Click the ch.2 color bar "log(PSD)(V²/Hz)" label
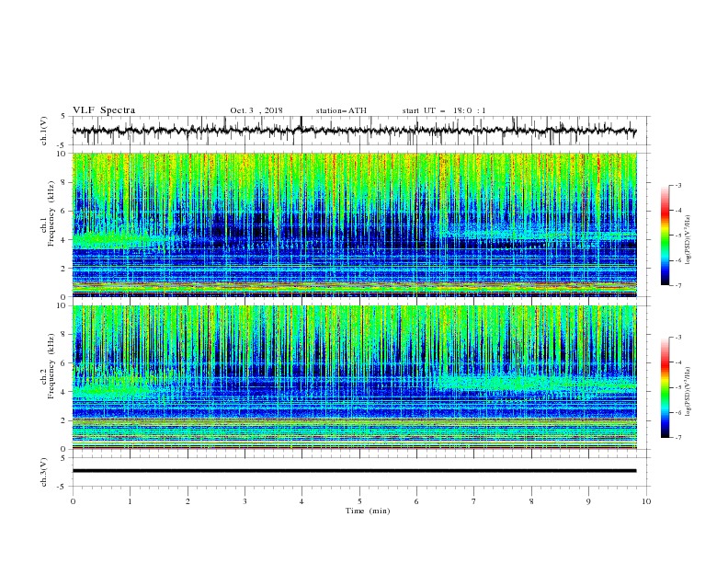 pos(688,391)
